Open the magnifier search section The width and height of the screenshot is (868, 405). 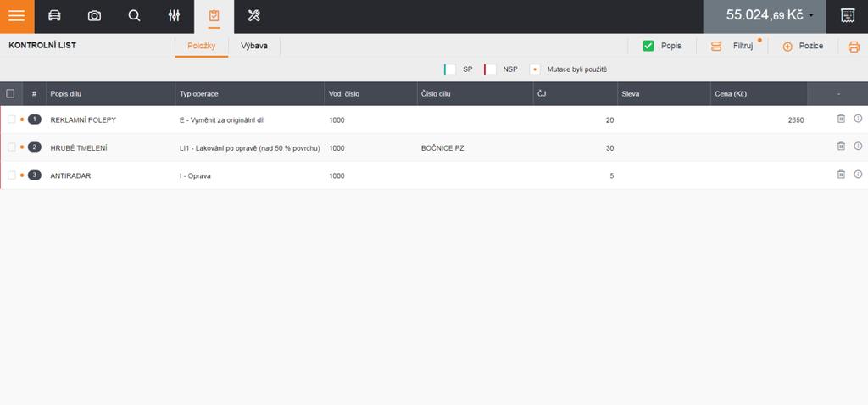coord(134,16)
